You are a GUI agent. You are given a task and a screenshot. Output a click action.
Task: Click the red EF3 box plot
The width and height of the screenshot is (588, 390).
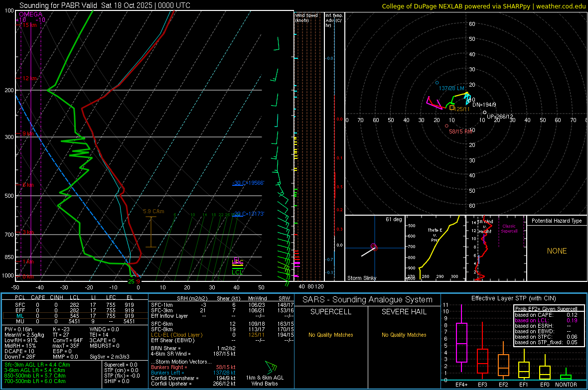[x=482, y=351]
